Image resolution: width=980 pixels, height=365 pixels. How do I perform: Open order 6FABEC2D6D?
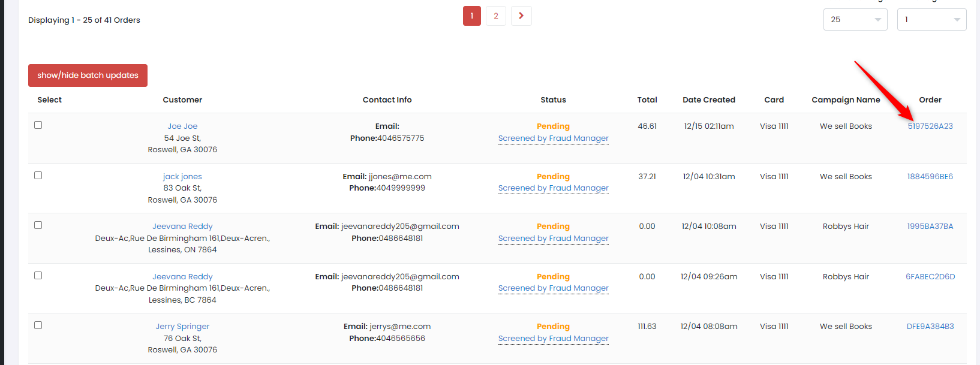pos(930,277)
